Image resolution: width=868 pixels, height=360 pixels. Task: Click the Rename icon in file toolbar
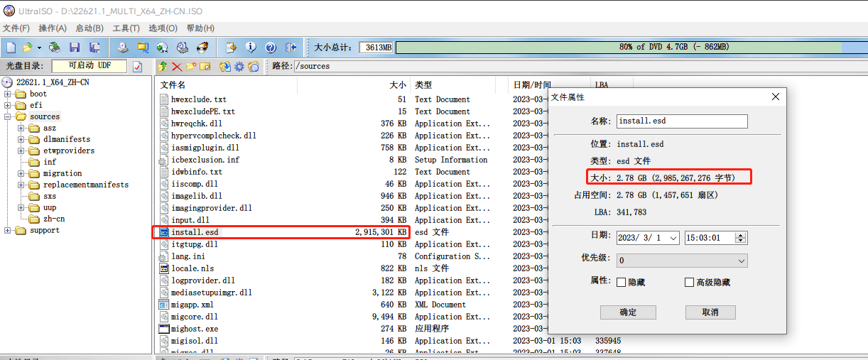point(205,66)
